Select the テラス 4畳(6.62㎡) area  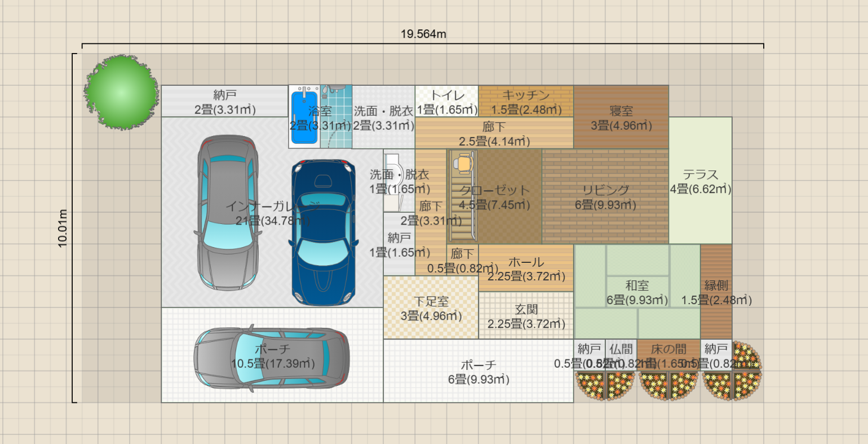(x=701, y=181)
